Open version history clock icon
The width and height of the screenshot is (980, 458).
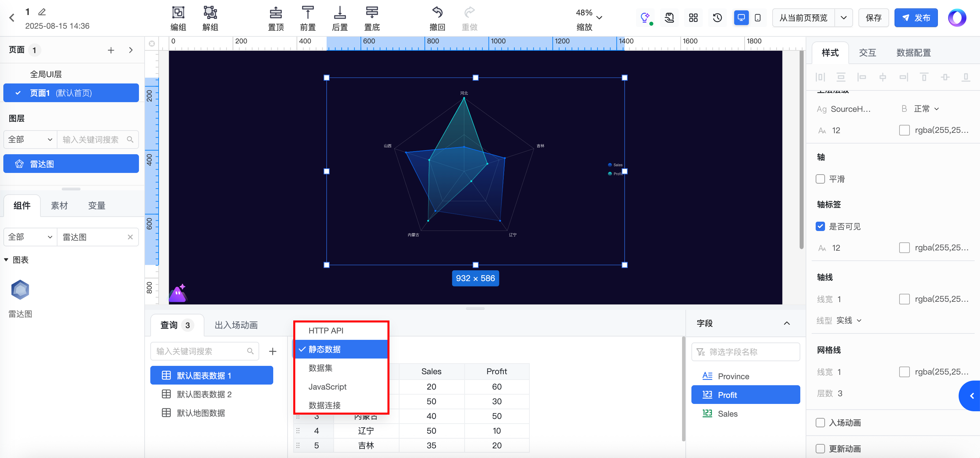click(x=717, y=18)
